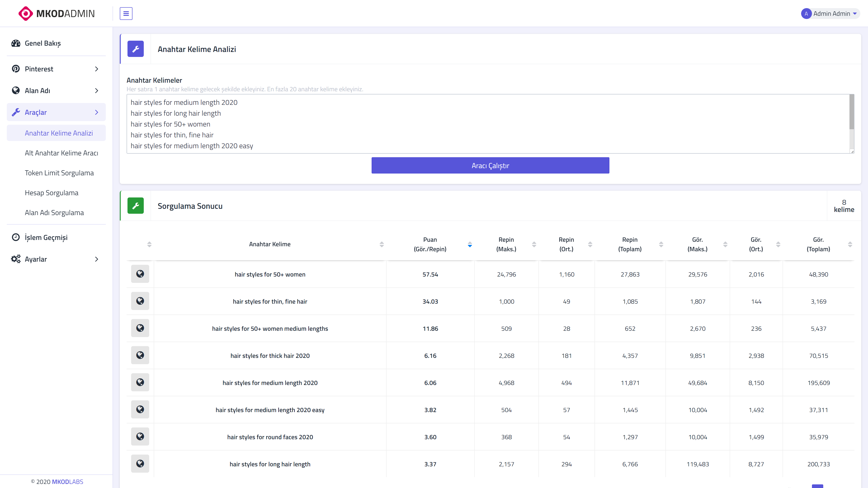This screenshot has height=488, width=868.
Task: Sort table by Gör. (Toplam) column
Action: 818,244
